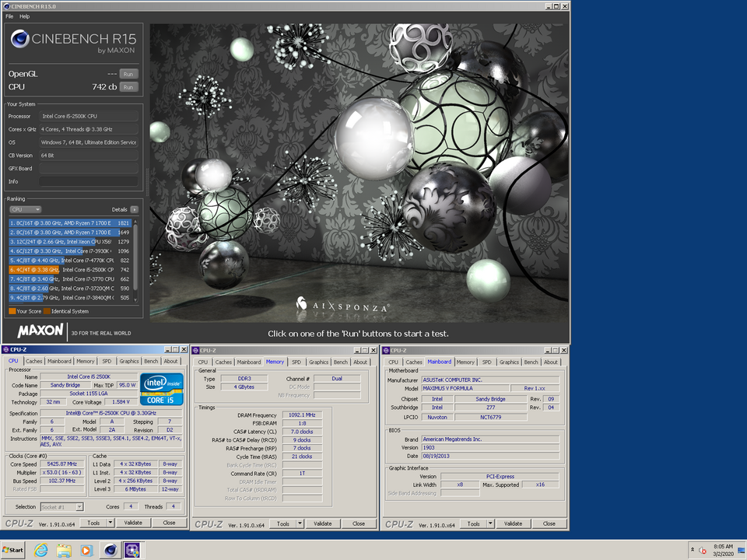Click the ranking list scrollbar thumb
The image size is (747, 560).
135,257
